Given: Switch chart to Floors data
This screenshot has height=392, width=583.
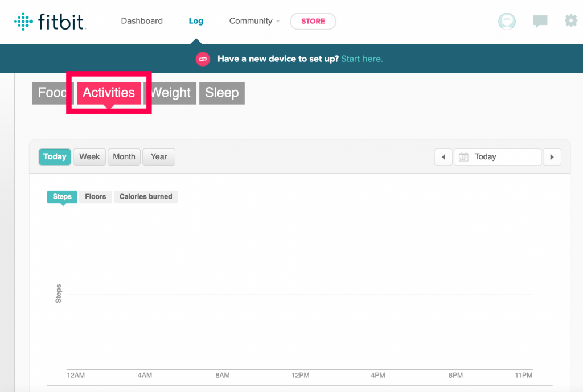Looking at the screenshot, I should click(95, 196).
